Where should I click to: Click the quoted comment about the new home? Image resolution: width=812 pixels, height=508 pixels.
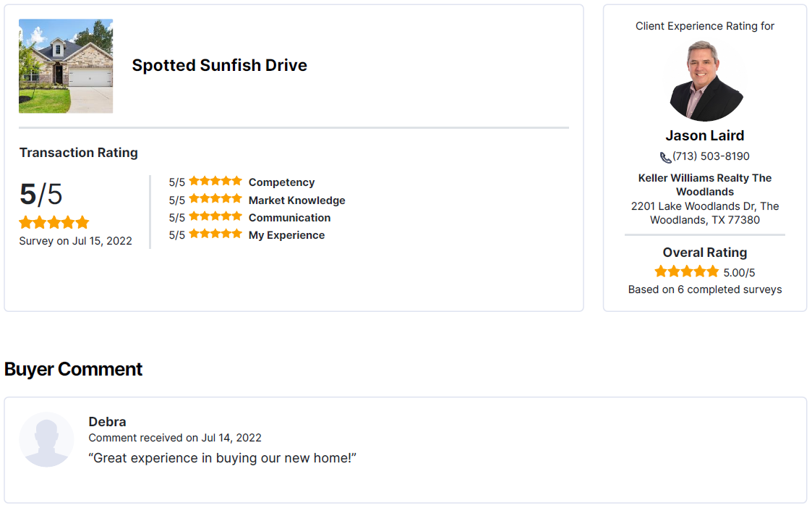(x=222, y=458)
